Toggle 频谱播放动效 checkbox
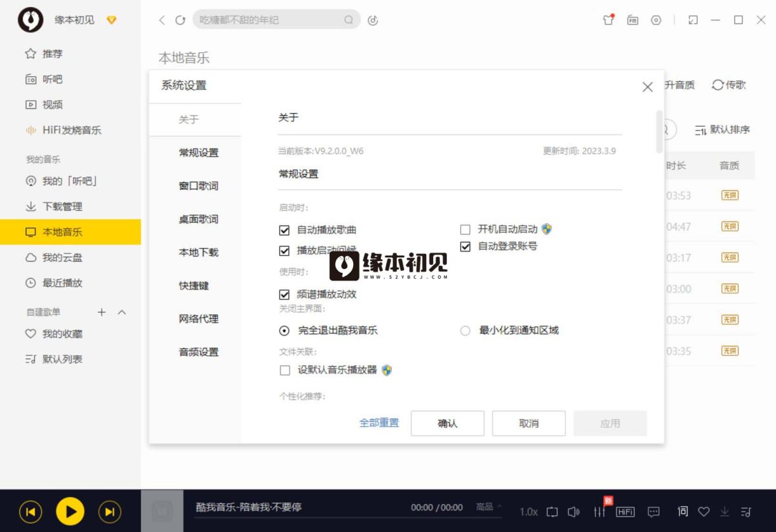Screen dimensions: 776x532 click(284, 294)
